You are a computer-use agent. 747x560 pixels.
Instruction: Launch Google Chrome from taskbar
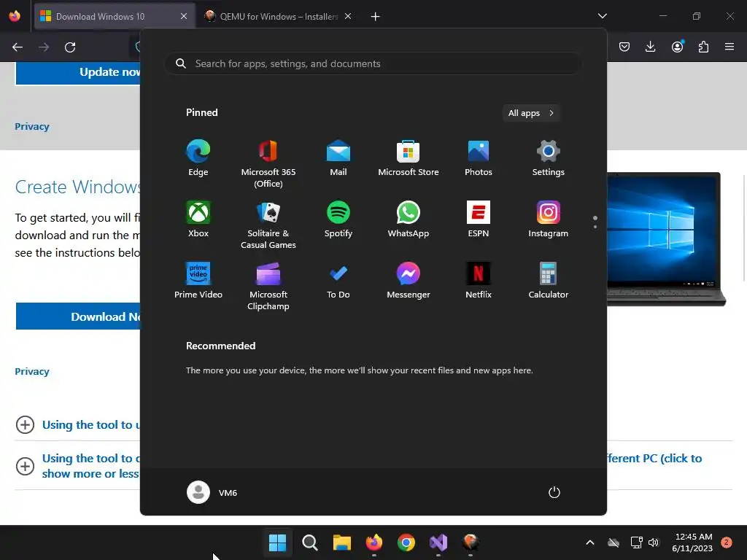pyautogui.click(x=406, y=542)
